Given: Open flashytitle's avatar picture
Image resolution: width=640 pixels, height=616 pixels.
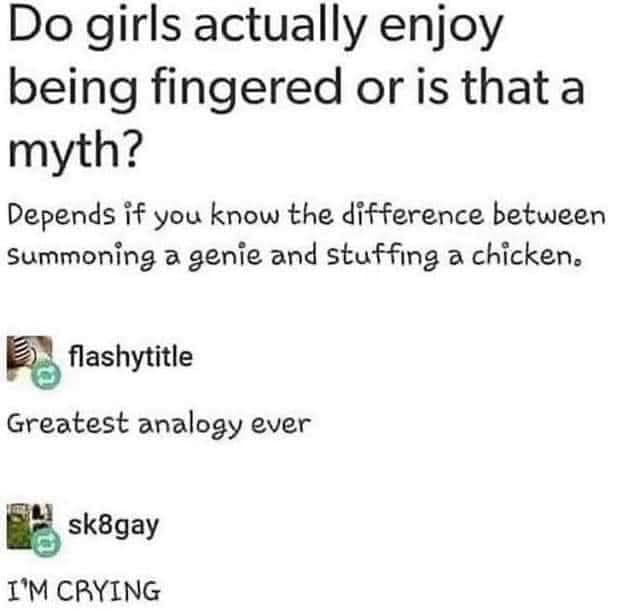Looking at the screenshot, I should [x=29, y=358].
